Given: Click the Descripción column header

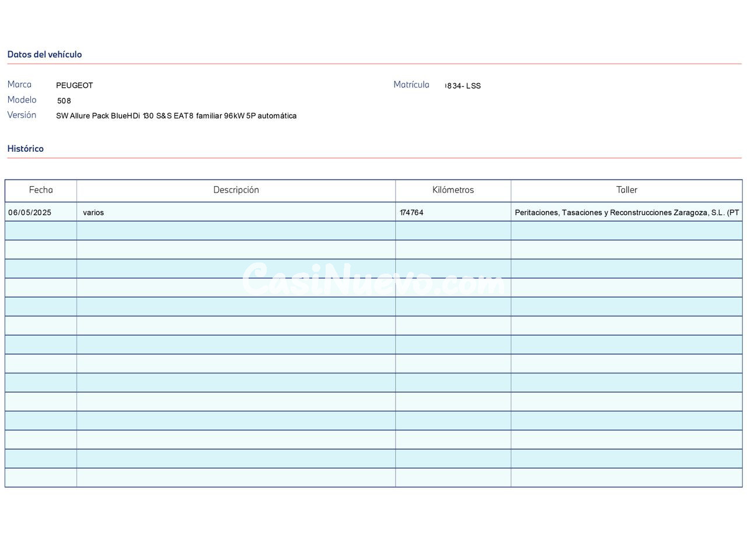Looking at the screenshot, I should pos(236,190).
